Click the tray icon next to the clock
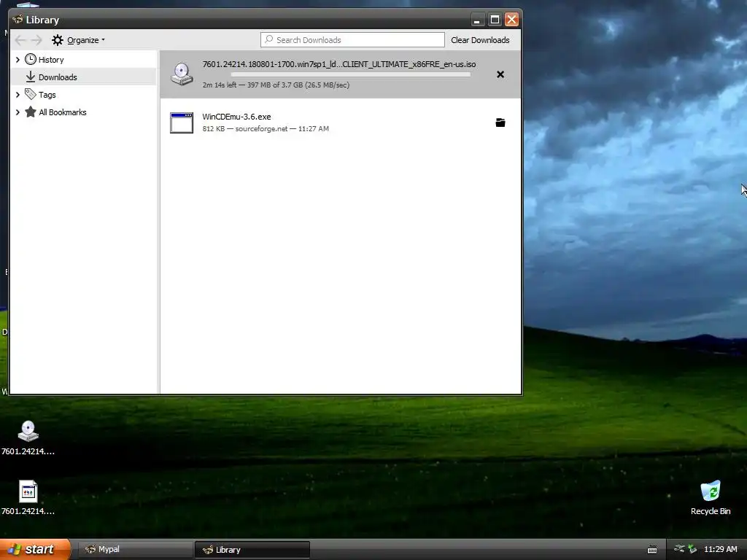This screenshot has width=747, height=560. pos(692,549)
